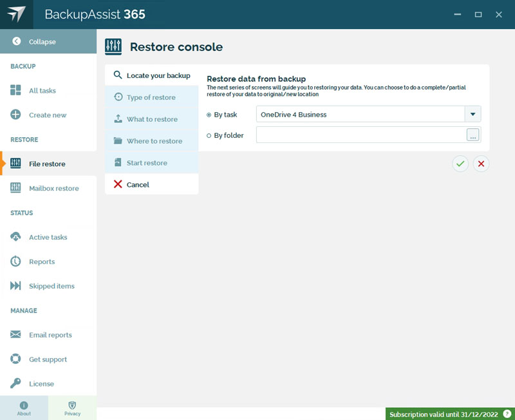This screenshot has height=420, width=515.
Task: Select the Mailbox restore sliders icon
Action: coord(15,188)
